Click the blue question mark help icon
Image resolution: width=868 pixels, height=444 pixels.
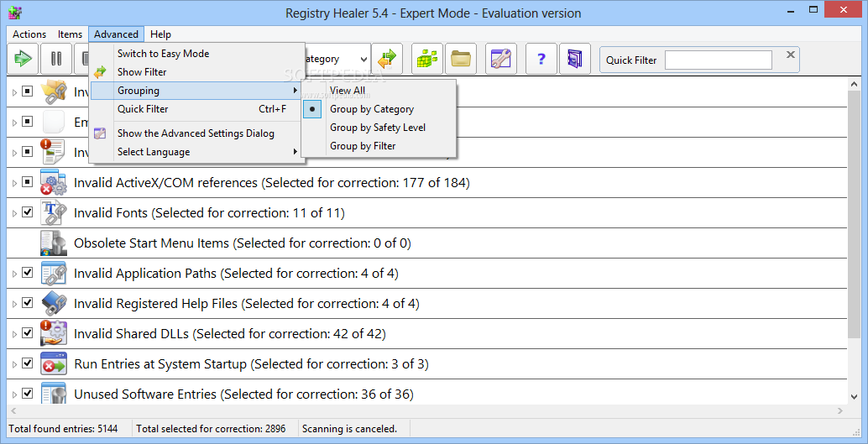tap(541, 58)
